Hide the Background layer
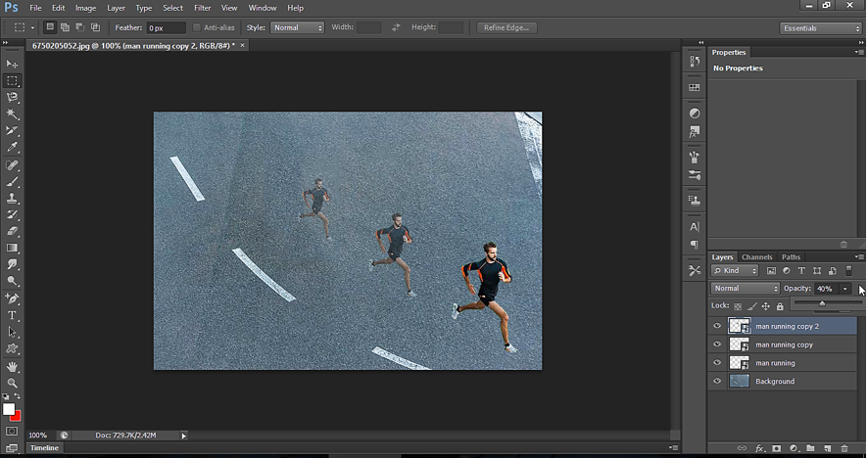Screen dimensions: 868x458 click(717, 381)
